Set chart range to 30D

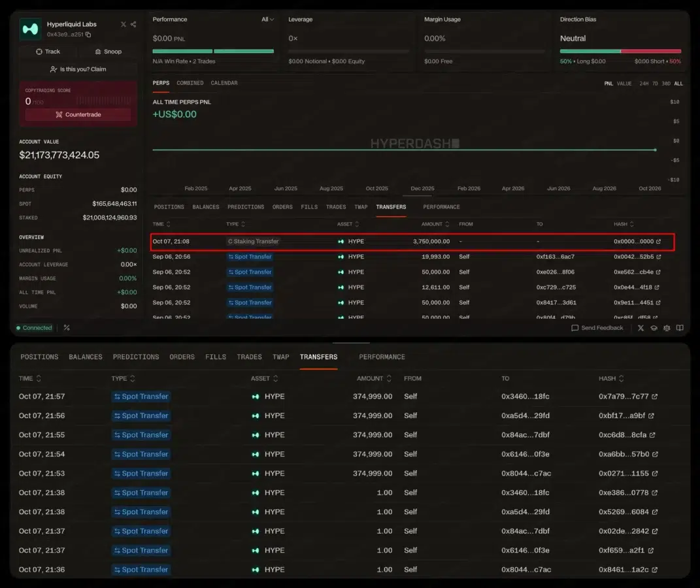[666, 84]
